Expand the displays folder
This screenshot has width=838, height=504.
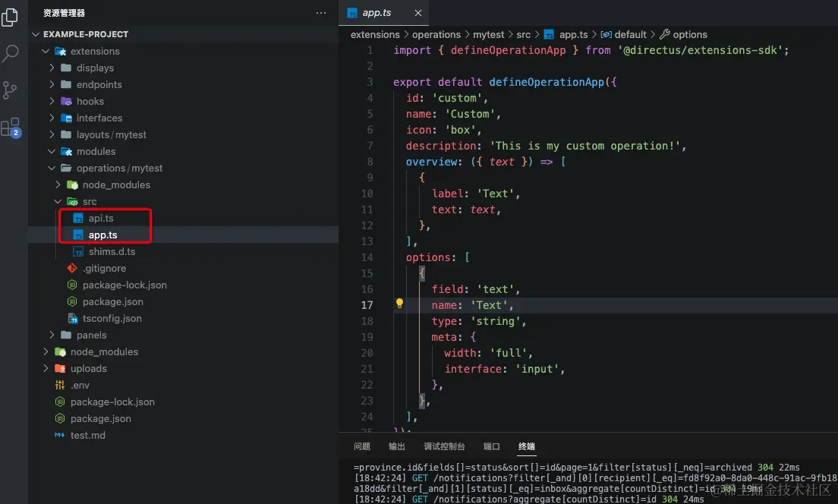coord(52,68)
